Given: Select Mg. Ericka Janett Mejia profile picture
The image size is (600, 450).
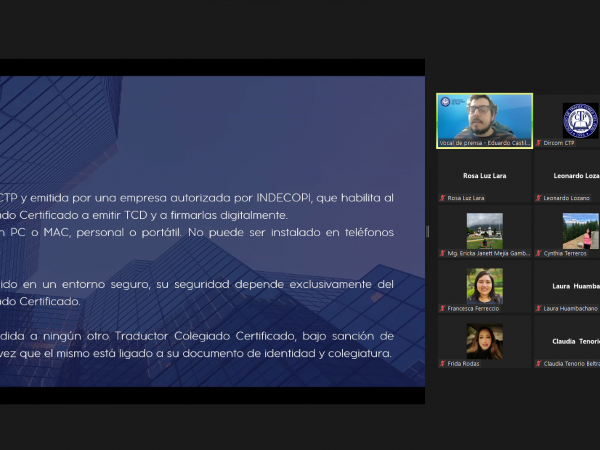Looking at the screenshot, I should point(484,231).
